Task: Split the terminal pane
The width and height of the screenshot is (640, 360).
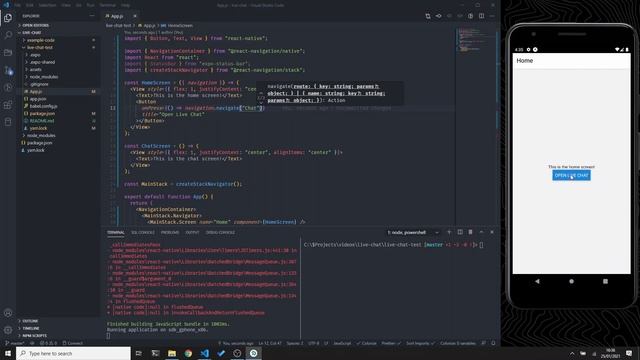Action: pos(460,232)
